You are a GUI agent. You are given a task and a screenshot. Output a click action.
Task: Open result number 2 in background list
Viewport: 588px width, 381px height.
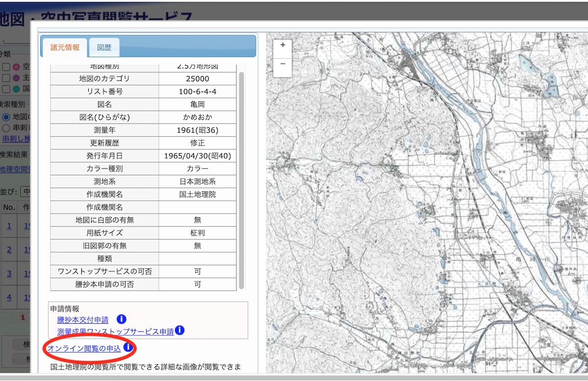[9, 250]
